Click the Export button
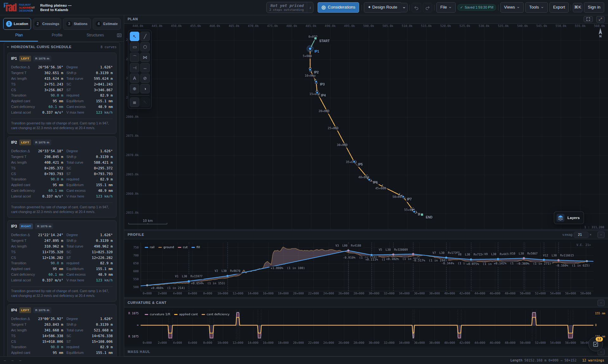This screenshot has height=364, width=608. pyautogui.click(x=559, y=7)
